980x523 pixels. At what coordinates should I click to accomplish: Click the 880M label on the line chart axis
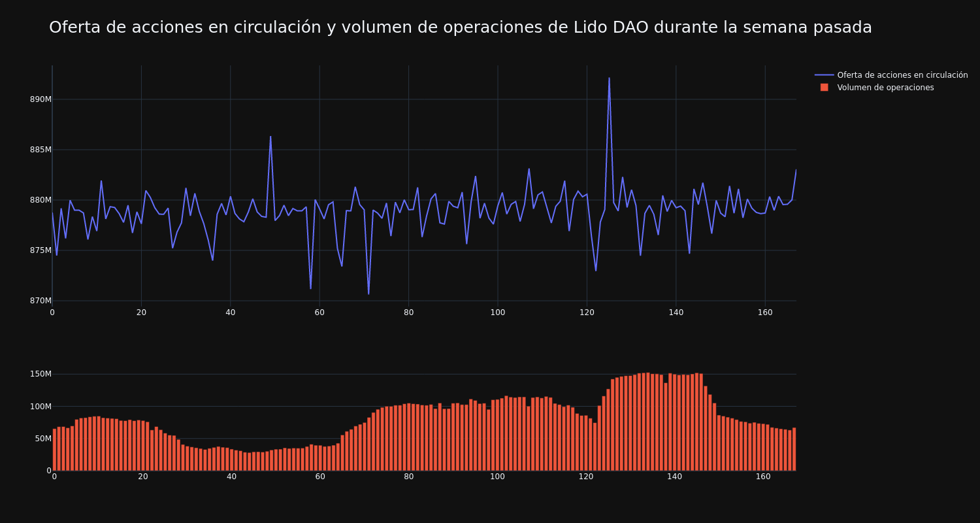point(41,200)
